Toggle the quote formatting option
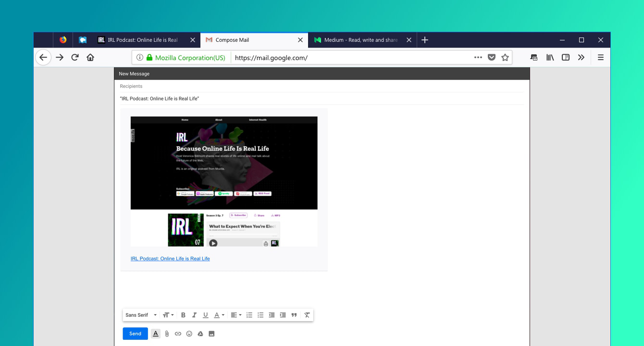This screenshot has height=346, width=644. (294, 315)
